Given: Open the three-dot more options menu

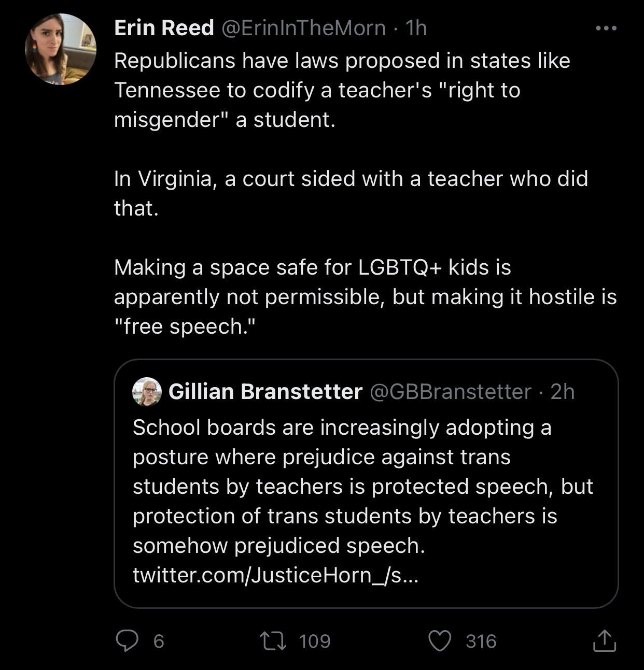Looking at the screenshot, I should pyautogui.click(x=606, y=28).
